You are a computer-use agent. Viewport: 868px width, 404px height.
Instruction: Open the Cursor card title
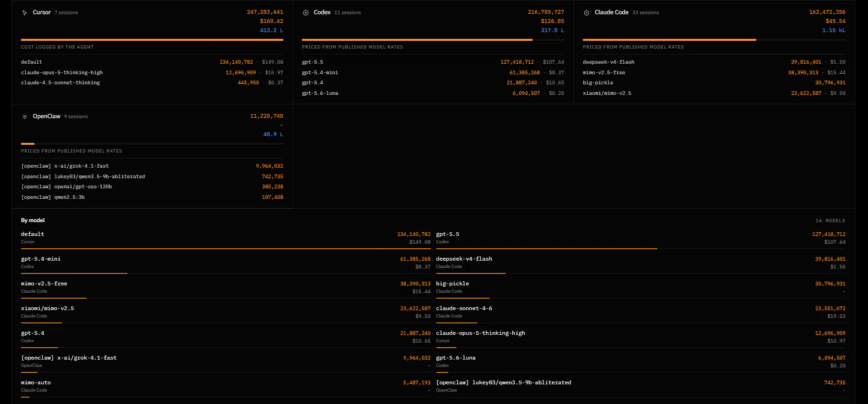42,12
